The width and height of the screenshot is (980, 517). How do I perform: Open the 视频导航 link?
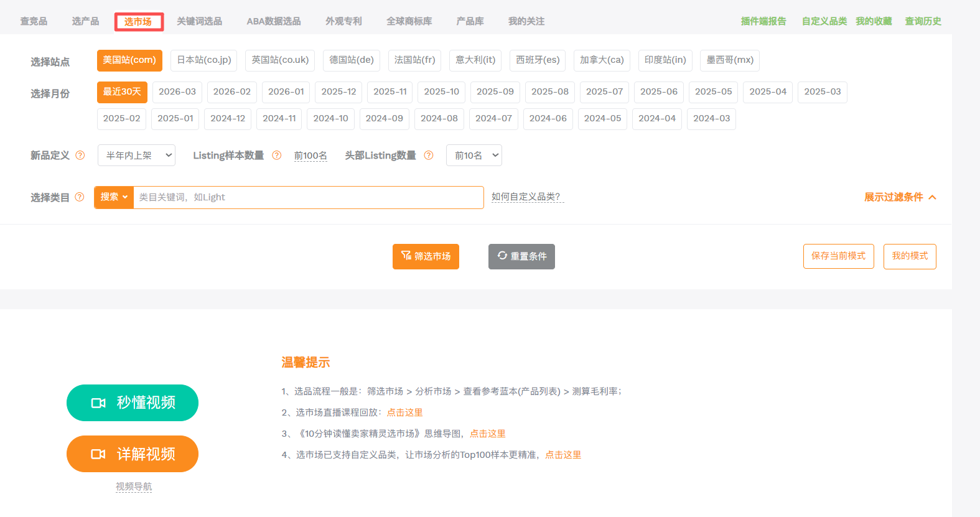[x=134, y=487]
